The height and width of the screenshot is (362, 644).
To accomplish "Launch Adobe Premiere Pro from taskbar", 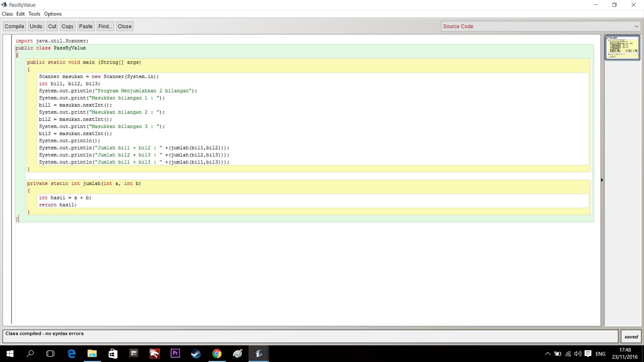I will [x=175, y=354].
